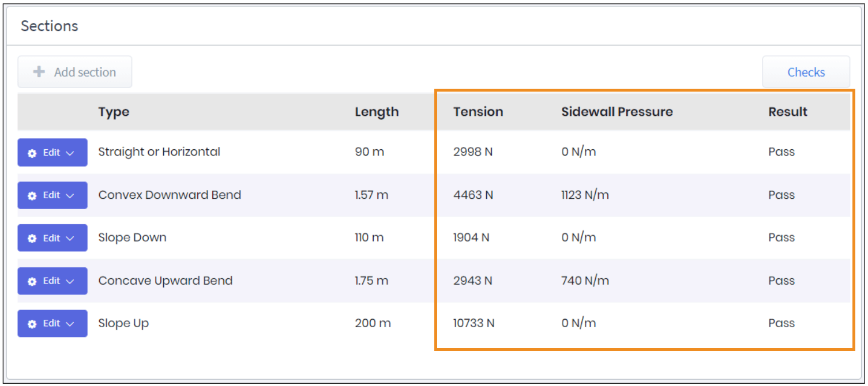Click gear icon in Convex Downward Bend row
Screen dimensions: 868x386
click(x=32, y=196)
